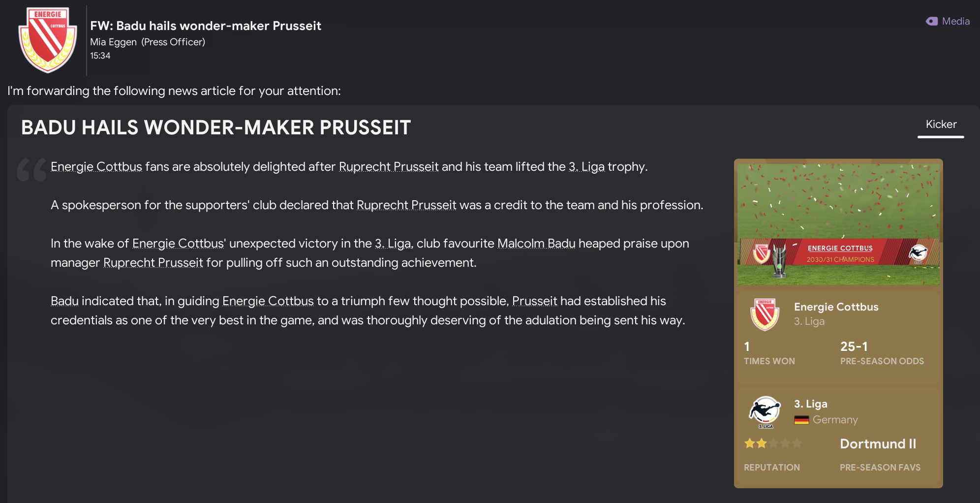Click the trophy icon on champions banner

pyautogui.click(x=779, y=259)
